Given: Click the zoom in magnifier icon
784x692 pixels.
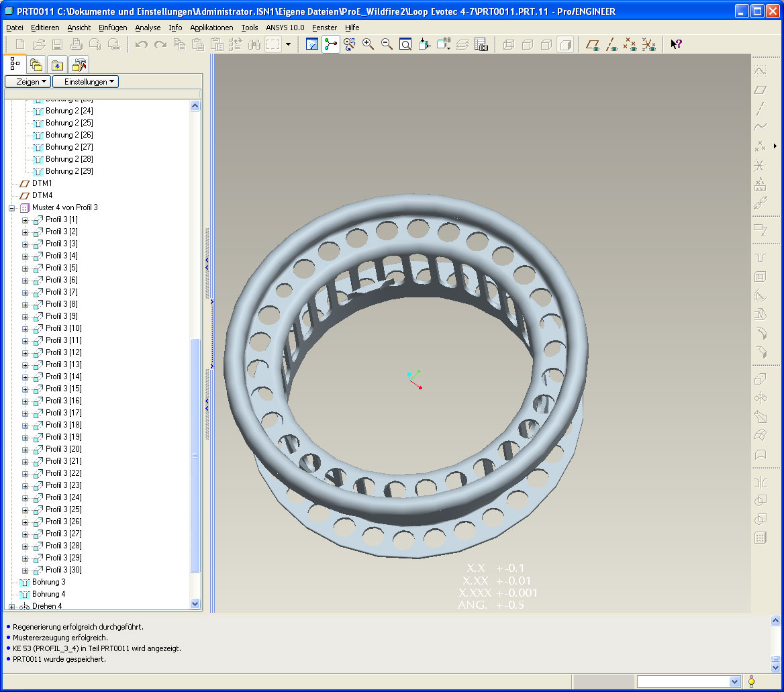Looking at the screenshot, I should tap(368, 44).
